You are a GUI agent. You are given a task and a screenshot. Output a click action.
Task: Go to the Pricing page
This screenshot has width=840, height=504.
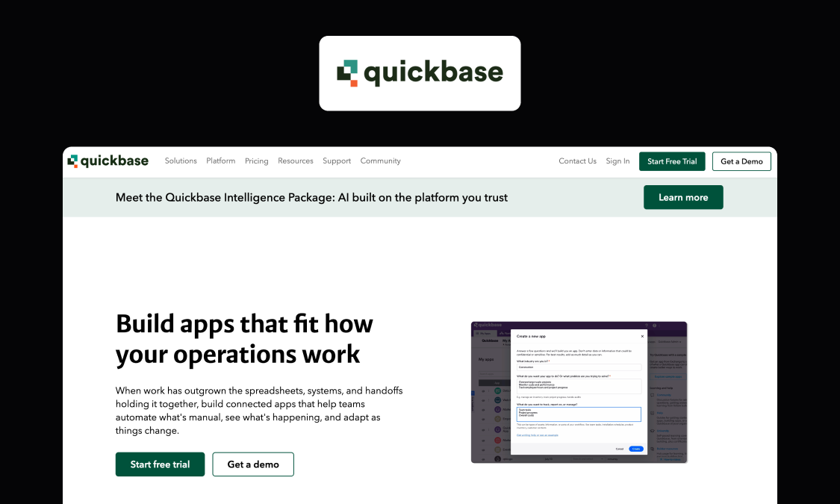(x=257, y=161)
